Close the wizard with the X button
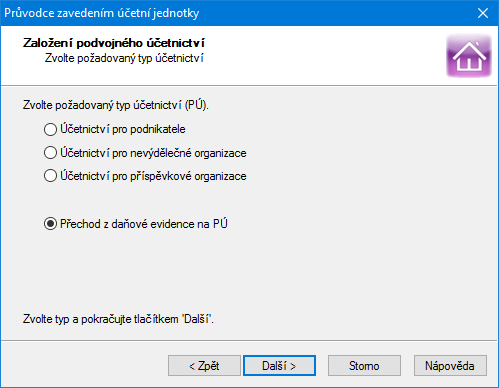This screenshot has width=499, height=388. click(x=483, y=13)
